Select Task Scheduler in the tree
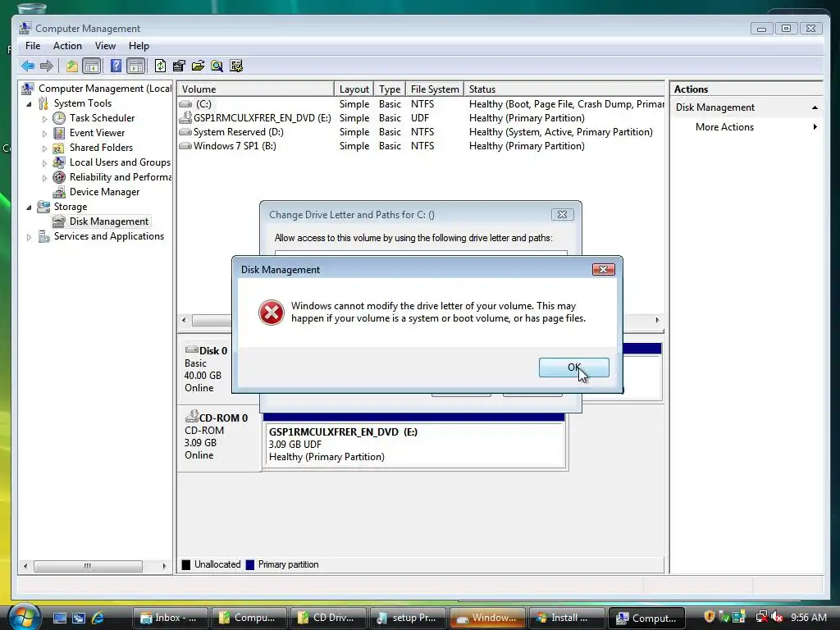 (102, 118)
